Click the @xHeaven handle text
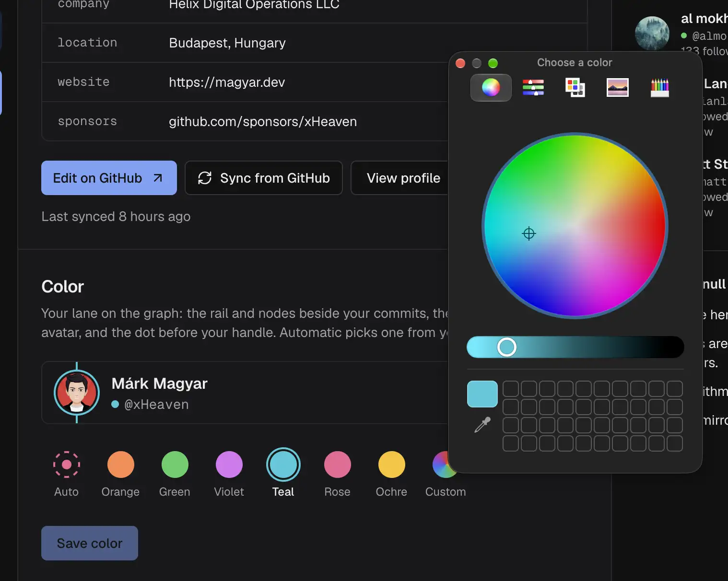The image size is (728, 581). click(x=156, y=405)
